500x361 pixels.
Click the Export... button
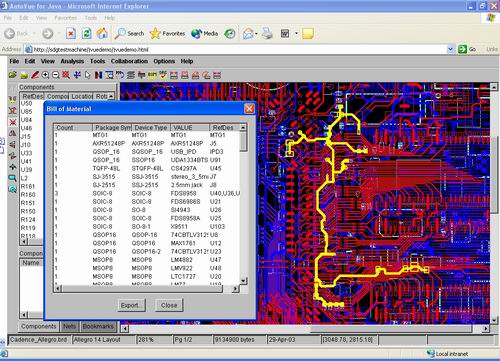tap(132, 305)
